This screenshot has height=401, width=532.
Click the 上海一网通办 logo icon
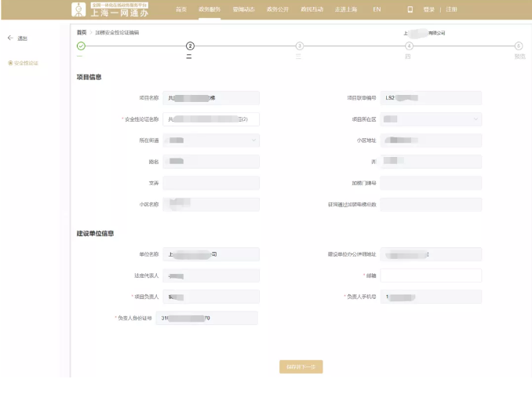click(x=78, y=9)
